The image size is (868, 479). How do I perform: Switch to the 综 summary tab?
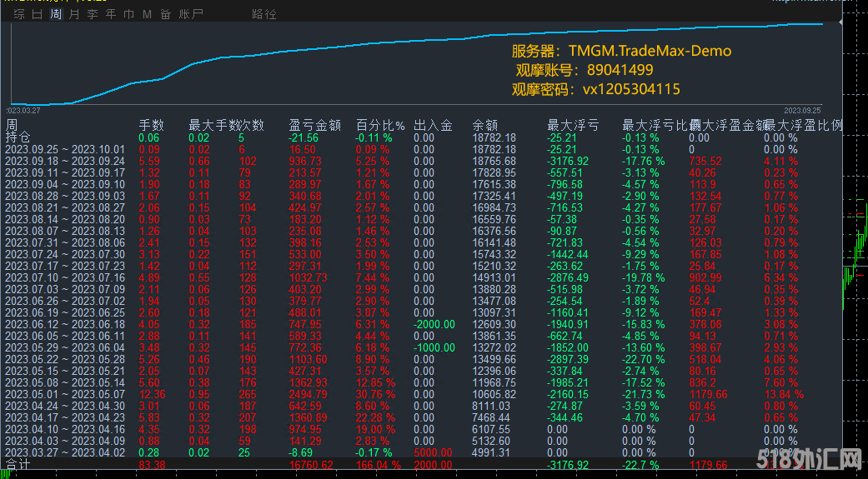19,14
